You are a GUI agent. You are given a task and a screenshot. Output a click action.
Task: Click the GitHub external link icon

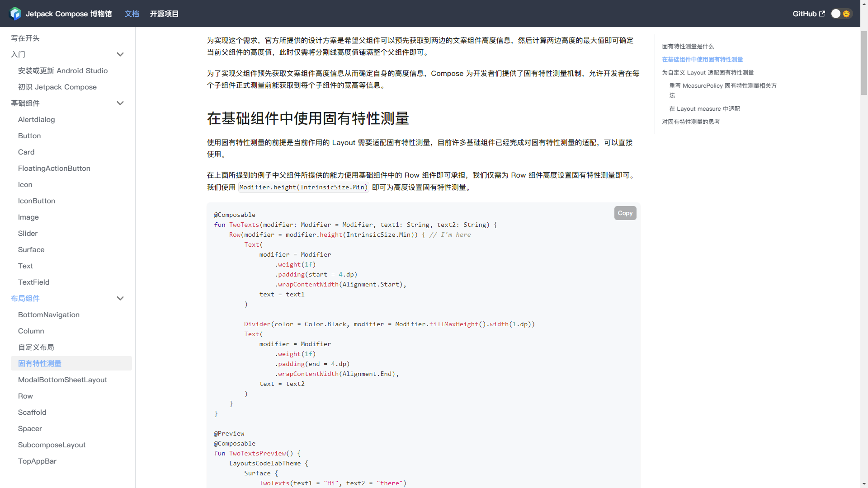pyautogui.click(x=822, y=14)
